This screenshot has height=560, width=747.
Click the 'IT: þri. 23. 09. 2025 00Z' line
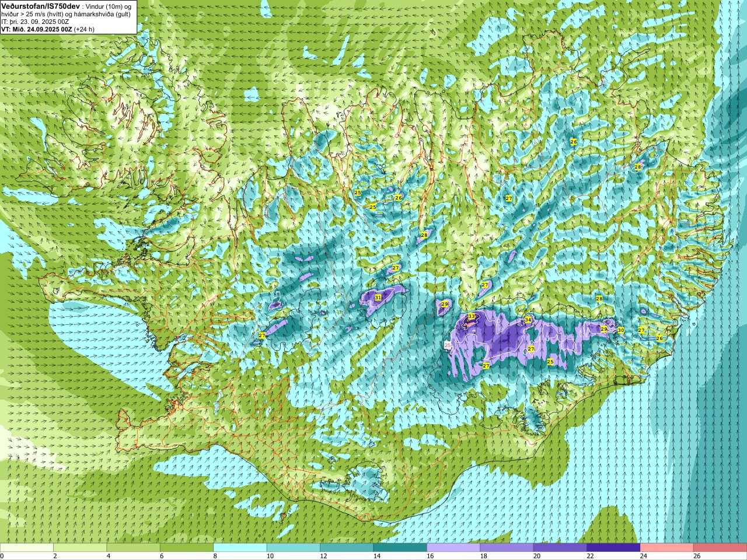click(x=35, y=22)
